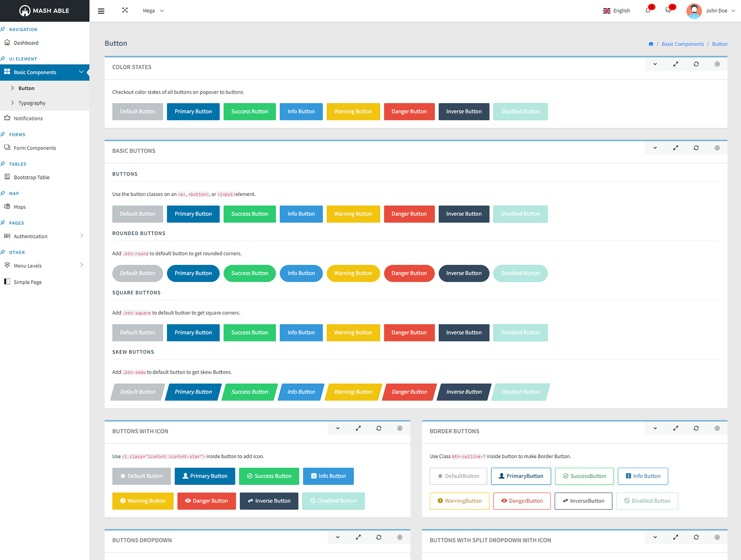Click Basic Components breadcrumb link
This screenshot has height=560, width=741.
[683, 44]
